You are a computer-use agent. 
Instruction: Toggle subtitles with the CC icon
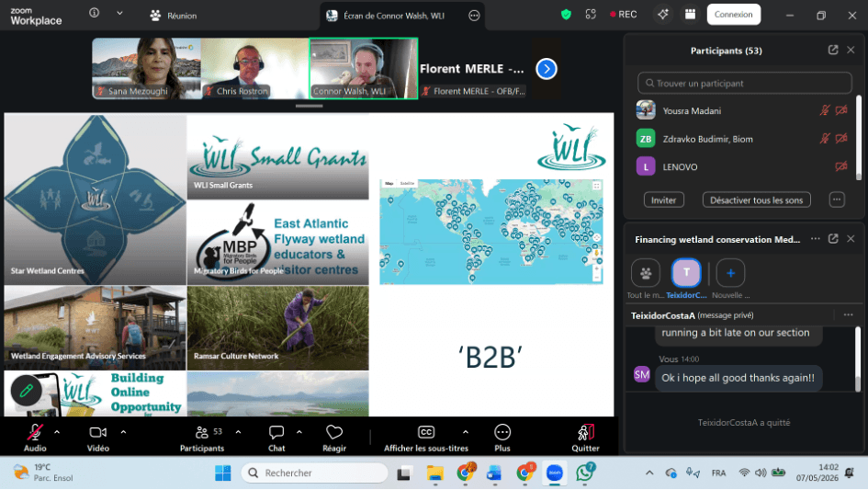coord(425,432)
